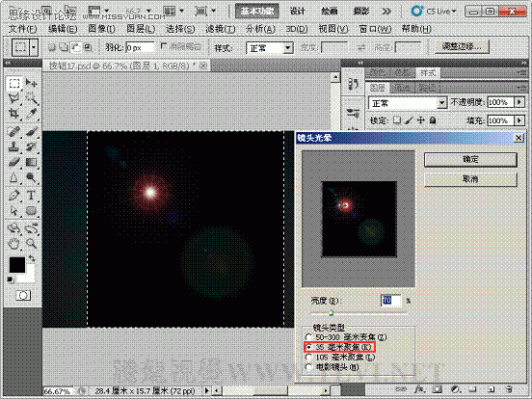
Task: Select the Zoom tool
Action: click(31, 243)
